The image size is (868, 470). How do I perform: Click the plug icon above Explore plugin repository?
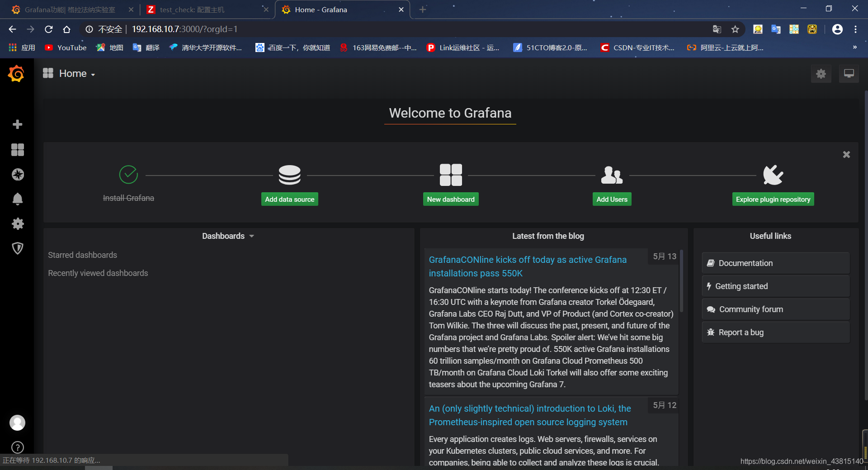[773, 175]
